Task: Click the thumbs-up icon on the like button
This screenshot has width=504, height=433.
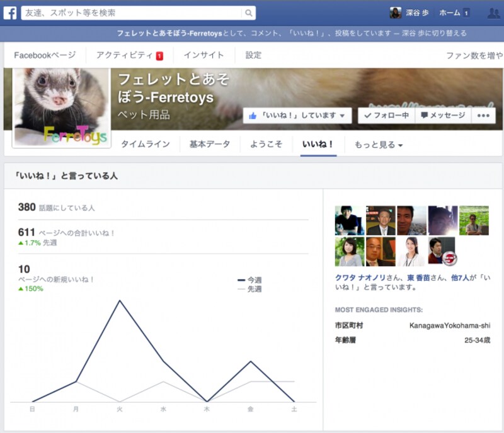Action: (x=253, y=115)
